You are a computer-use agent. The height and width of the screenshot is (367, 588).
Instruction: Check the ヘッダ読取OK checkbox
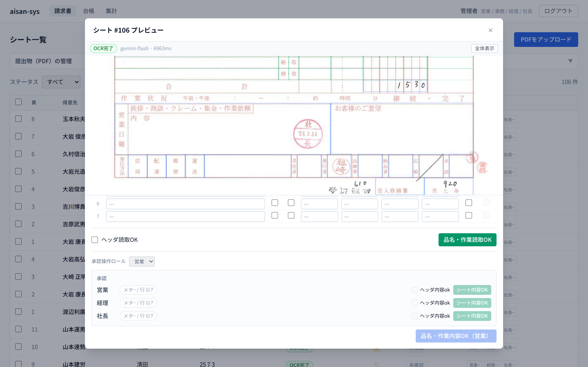(95, 240)
